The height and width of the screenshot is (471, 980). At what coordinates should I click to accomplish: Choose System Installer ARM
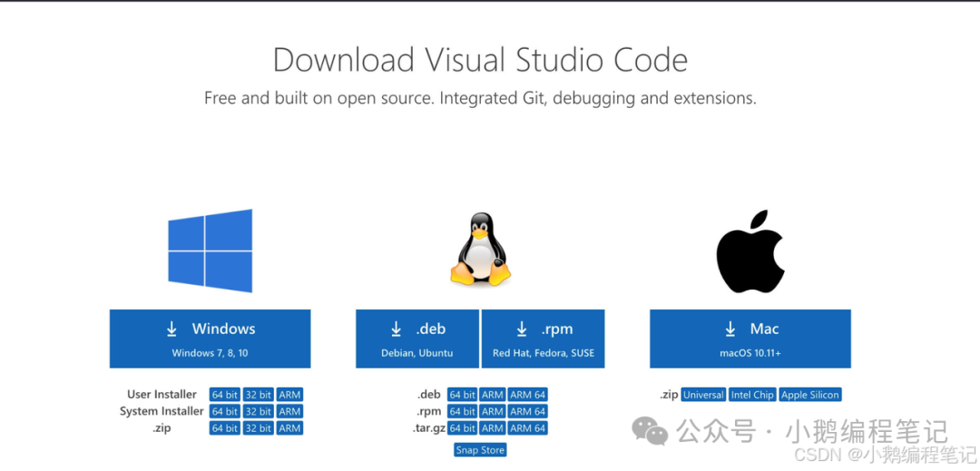point(290,412)
